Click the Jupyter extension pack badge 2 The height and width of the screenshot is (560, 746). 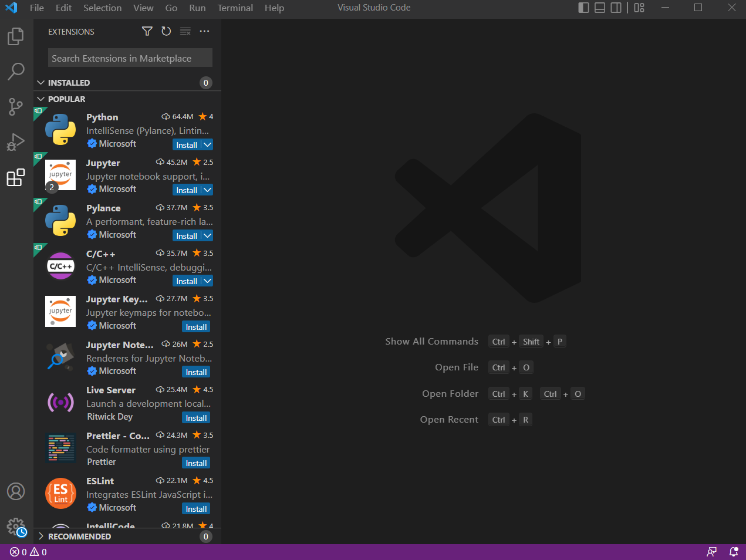coord(52,187)
